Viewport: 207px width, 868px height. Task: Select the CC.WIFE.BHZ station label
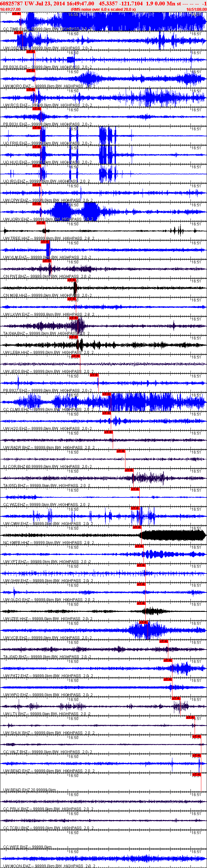point(27,847)
